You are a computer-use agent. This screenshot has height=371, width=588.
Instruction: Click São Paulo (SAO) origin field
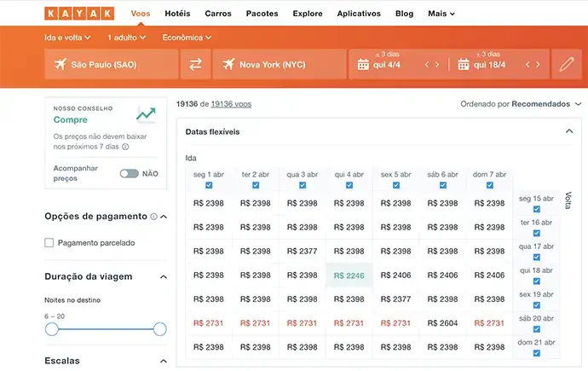[112, 65]
